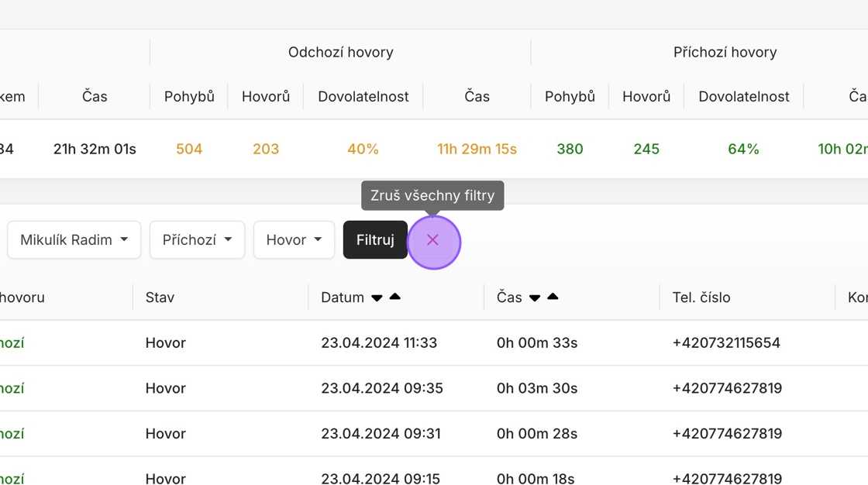Open the Hovor status dropdown
This screenshot has height=485, width=868.
pyautogui.click(x=294, y=240)
